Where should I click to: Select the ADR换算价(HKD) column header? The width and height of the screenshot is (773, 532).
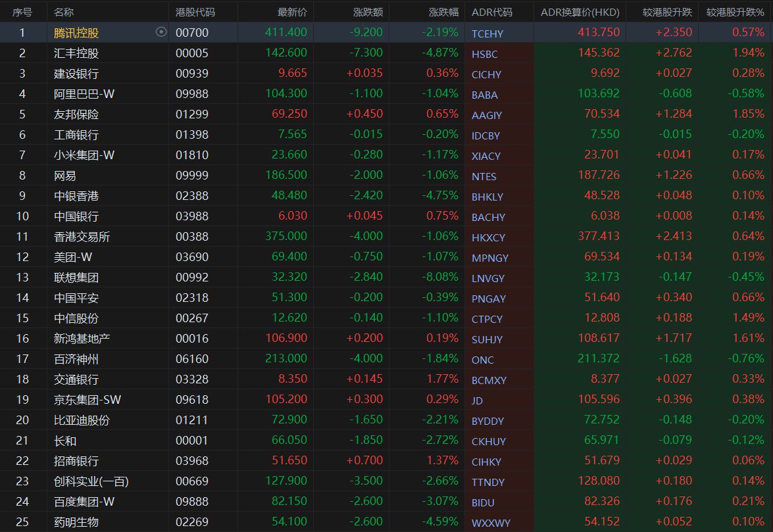[x=580, y=12]
